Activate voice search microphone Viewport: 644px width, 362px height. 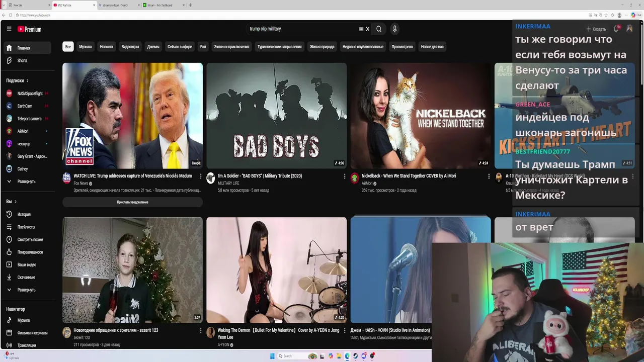[x=394, y=29]
